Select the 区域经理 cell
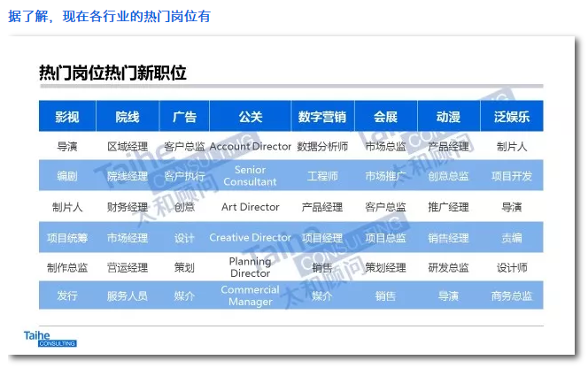This screenshot has width=588, height=368. pos(128,147)
